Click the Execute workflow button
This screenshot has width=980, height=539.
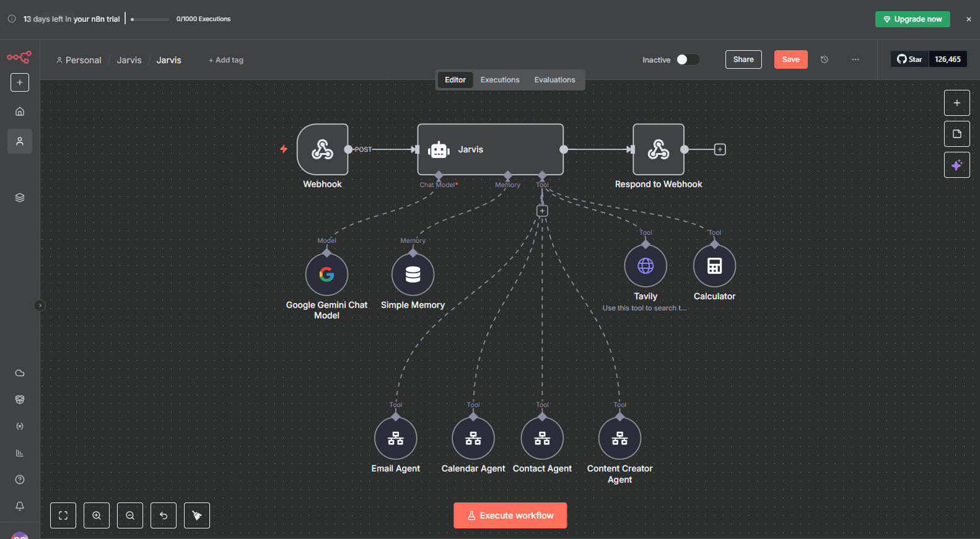tap(510, 515)
